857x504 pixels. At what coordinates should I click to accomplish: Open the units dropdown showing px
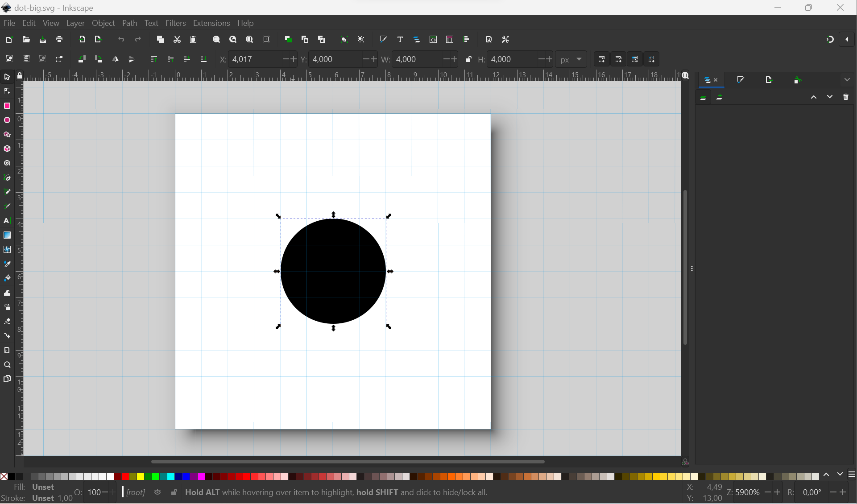point(571,59)
